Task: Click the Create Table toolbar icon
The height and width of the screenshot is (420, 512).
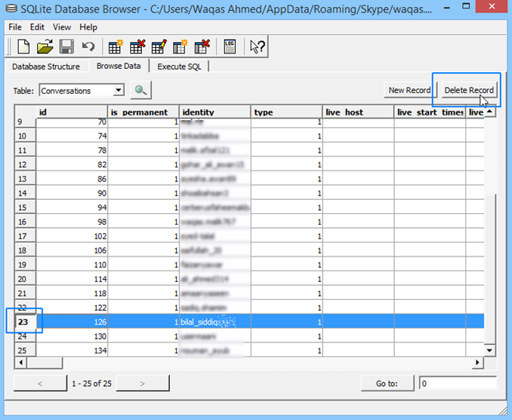Action: click(x=116, y=46)
